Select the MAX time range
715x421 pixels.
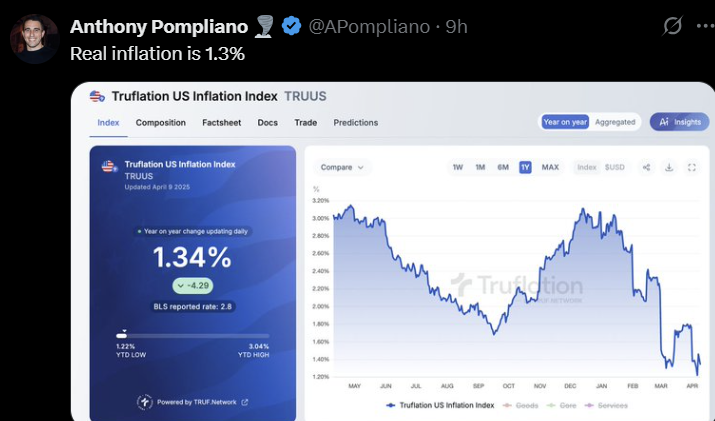tap(550, 167)
